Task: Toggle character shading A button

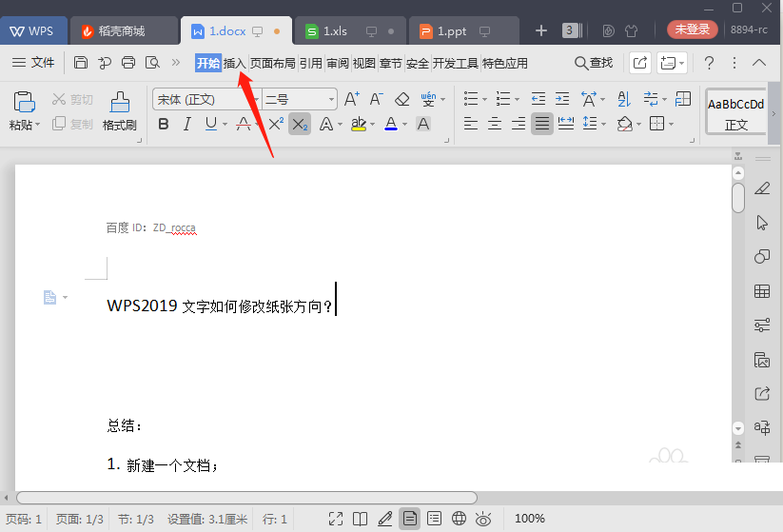Action: 423,124
